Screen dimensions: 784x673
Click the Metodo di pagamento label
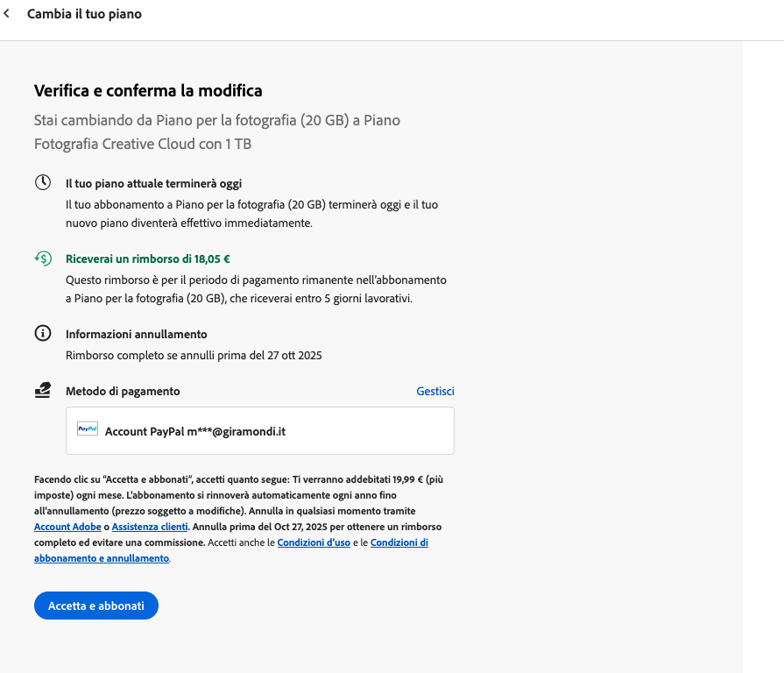123,391
